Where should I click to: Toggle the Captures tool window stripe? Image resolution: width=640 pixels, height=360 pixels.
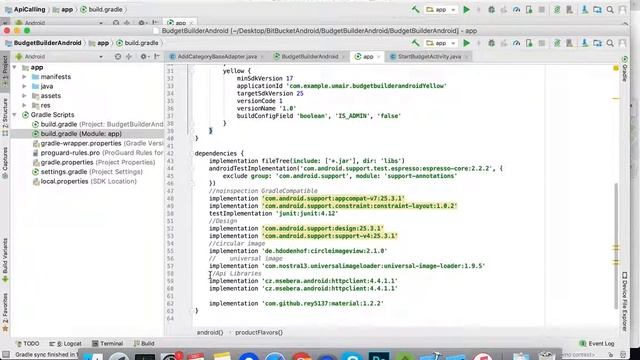coord(5,162)
